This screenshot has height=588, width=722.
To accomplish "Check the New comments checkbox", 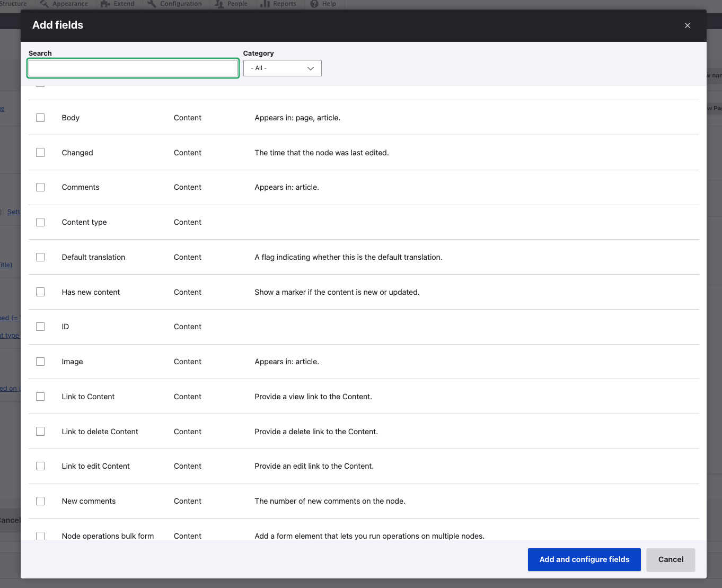I will tap(40, 501).
